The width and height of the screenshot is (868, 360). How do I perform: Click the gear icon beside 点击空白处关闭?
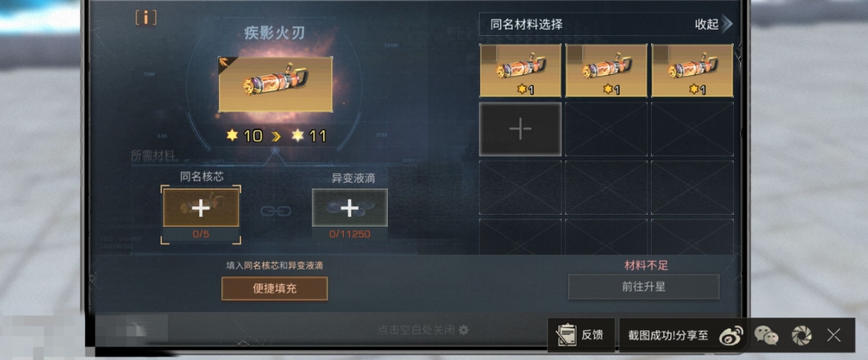click(463, 330)
